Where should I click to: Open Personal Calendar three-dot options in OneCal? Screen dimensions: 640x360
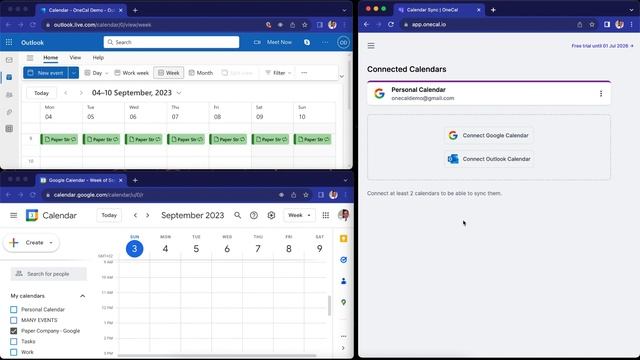[601, 93]
